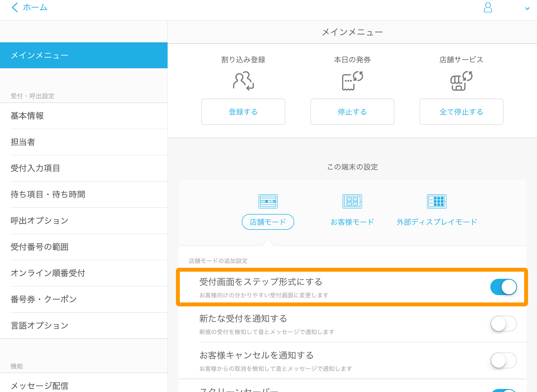Open 基本情報 settings
The height and width of the screenshot is (392, 537).
tap(84, 116)
